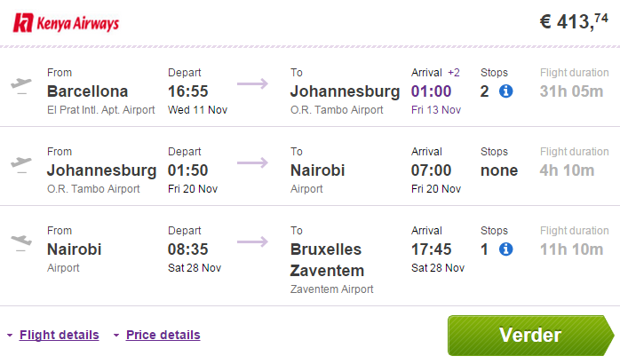
Task: Open stops info for Barcelona to Johannesburg
Action: (x=505, y=91)
